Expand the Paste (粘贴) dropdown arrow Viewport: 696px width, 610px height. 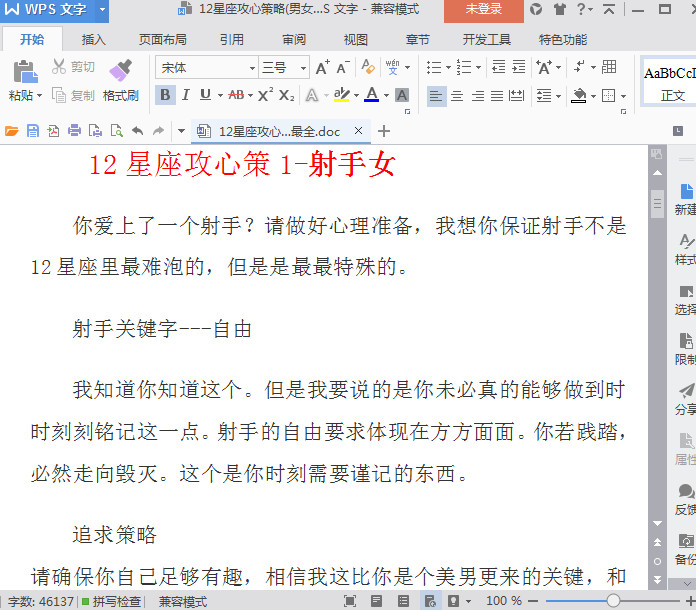pos(40,95)
